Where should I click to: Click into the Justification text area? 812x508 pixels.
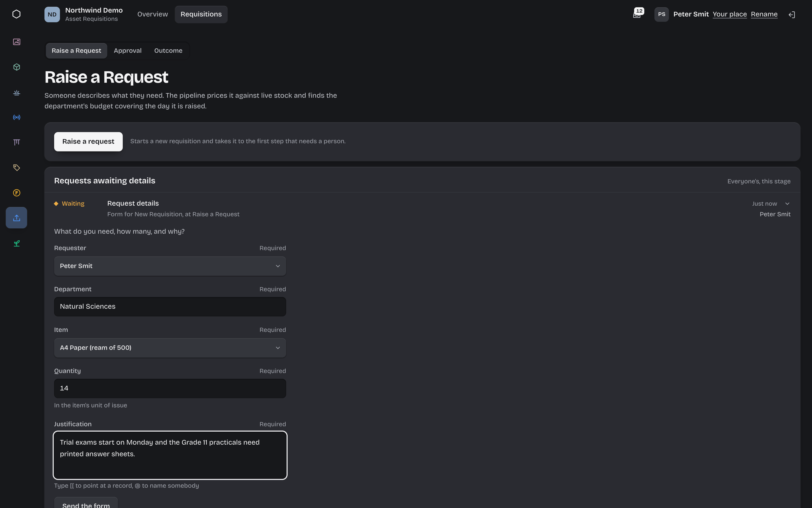[170, 455]
